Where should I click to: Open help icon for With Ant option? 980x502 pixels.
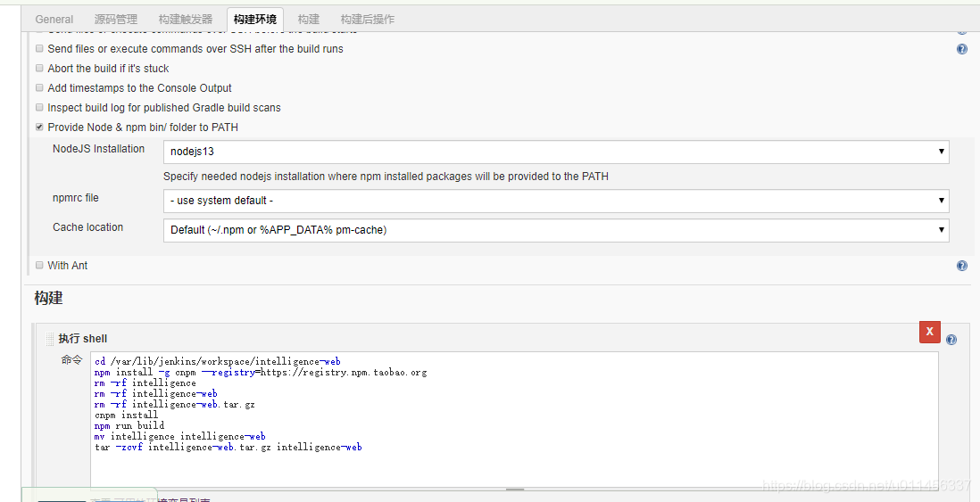962,266
